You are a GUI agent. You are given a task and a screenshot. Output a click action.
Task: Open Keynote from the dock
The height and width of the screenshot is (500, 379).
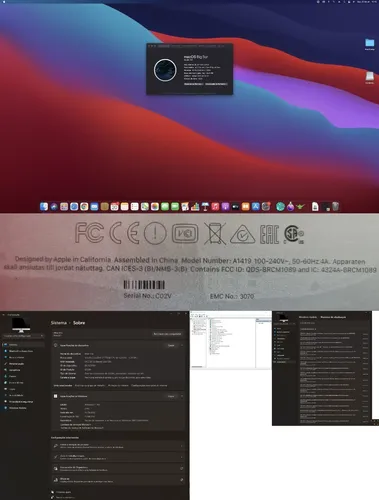[x=205, y=207]
